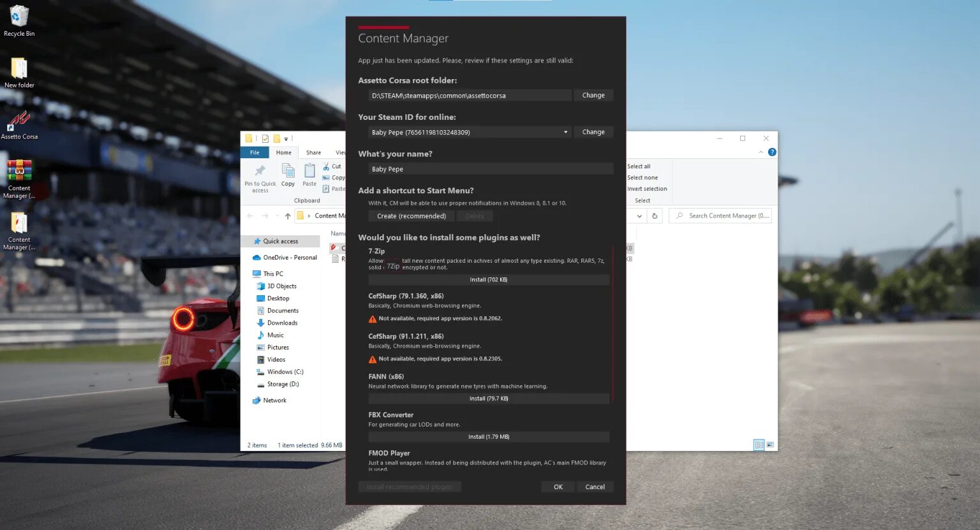The image size is (980, 530).
Task: Open Music in navigation pane
Action: [x=271, y=335]
